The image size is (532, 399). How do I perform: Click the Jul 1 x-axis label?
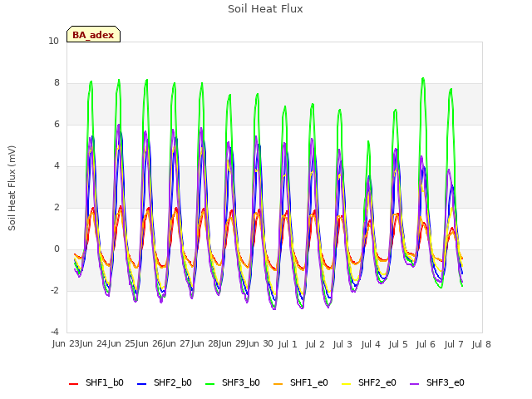[288, 344]
